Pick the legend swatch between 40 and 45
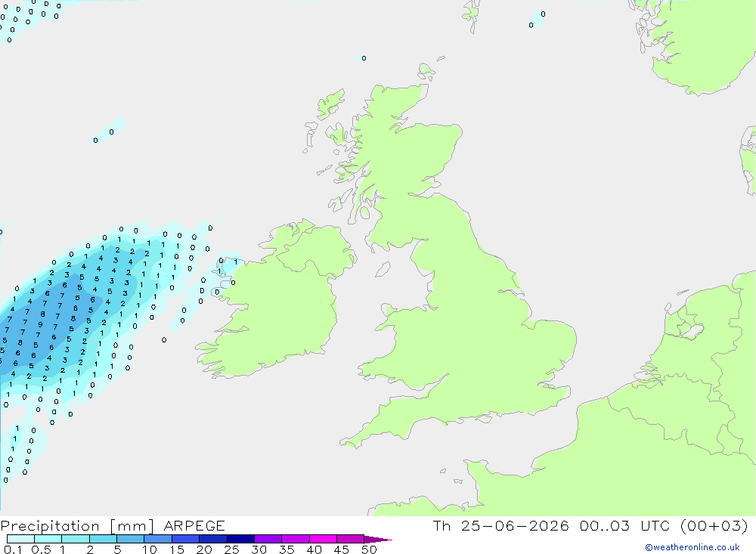This screenshot has width=756, height=554. pos(323,539)
